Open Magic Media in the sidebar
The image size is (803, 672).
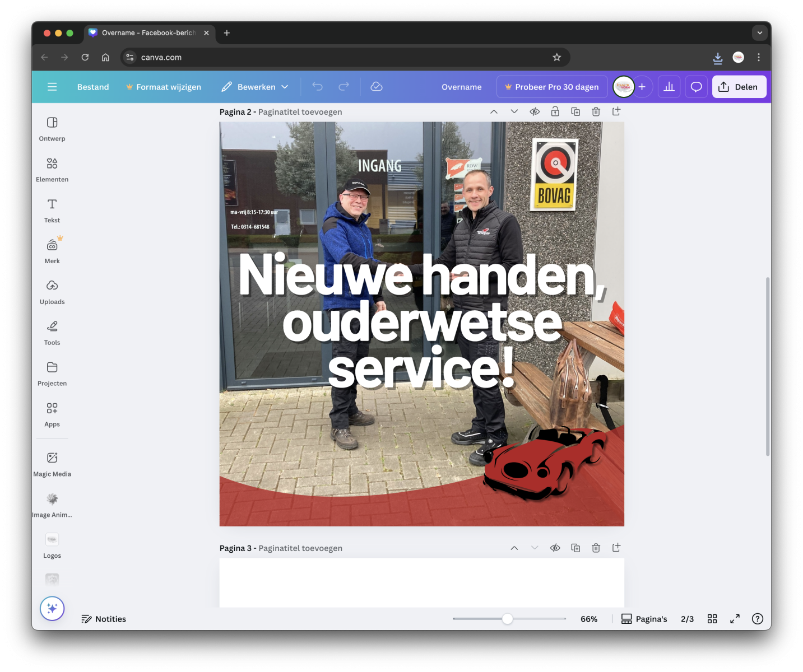[52, 464]
